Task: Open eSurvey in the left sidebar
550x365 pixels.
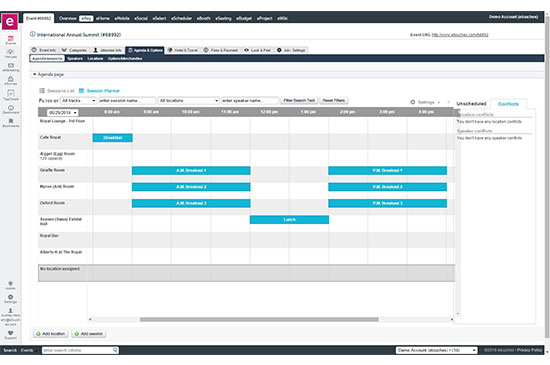Action: (11, 81)
